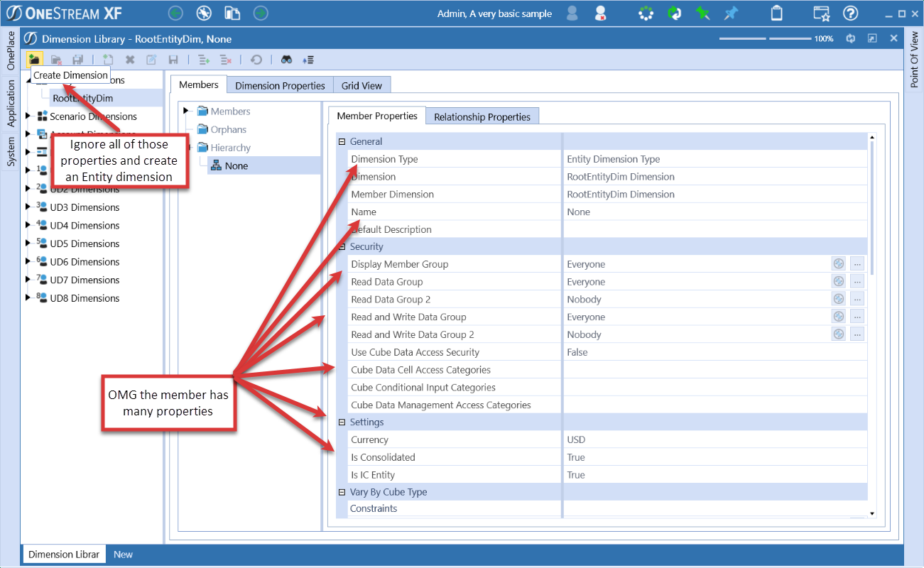This screenshot has height=568, width=924.
Task: Expand the Scenario Dimensions tree node
Action: coord(28,116)
